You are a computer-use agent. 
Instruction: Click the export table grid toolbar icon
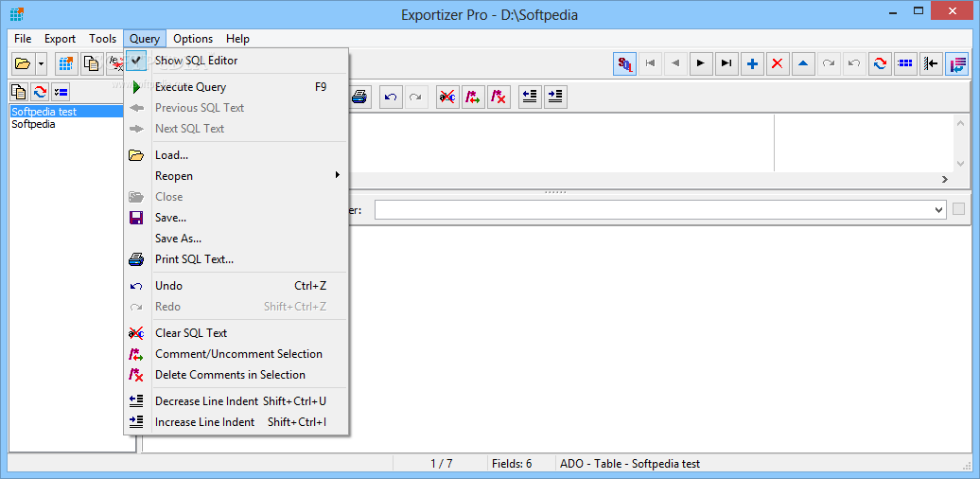[65, 63]
